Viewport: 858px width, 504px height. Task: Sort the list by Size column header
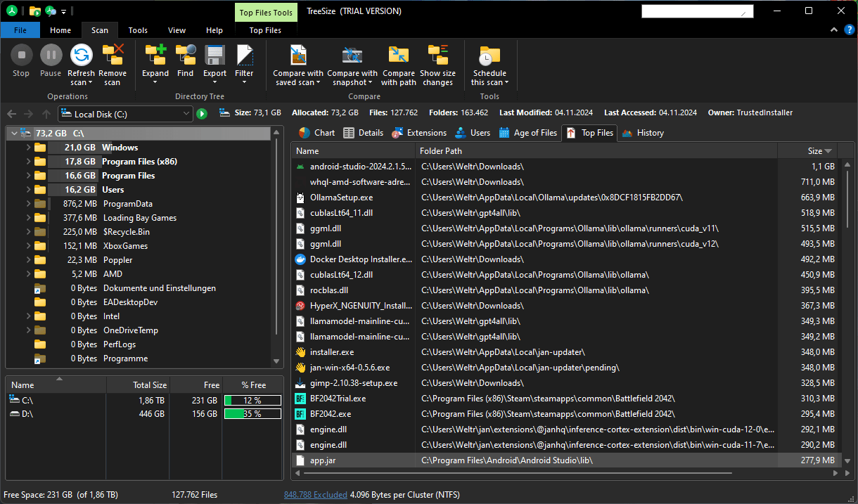click(x=814, y=151)
